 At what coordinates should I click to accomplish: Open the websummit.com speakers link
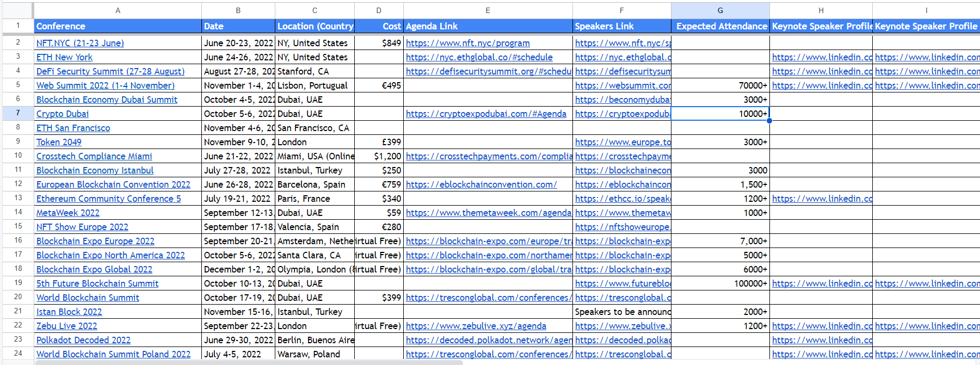(x=623, y=85)
